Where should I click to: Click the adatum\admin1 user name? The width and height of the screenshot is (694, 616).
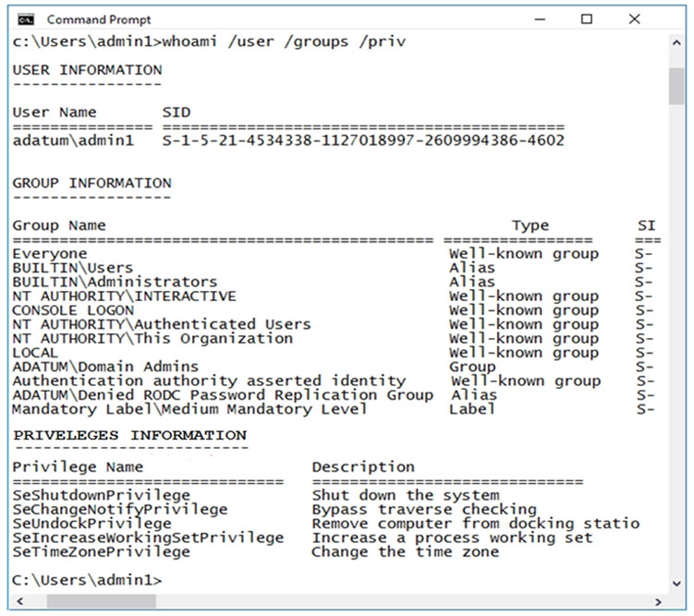pos(73,140)
